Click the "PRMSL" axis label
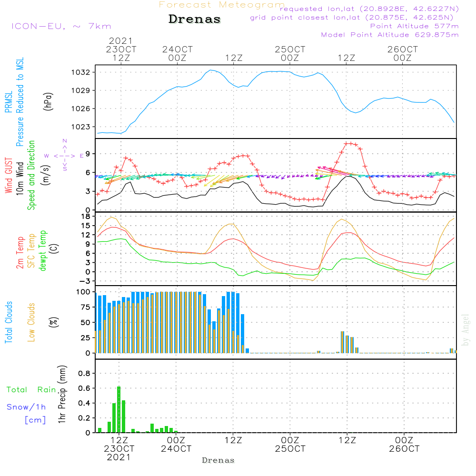Image resolution: width=476 pixels, height=476 pixels. [9, 101]
